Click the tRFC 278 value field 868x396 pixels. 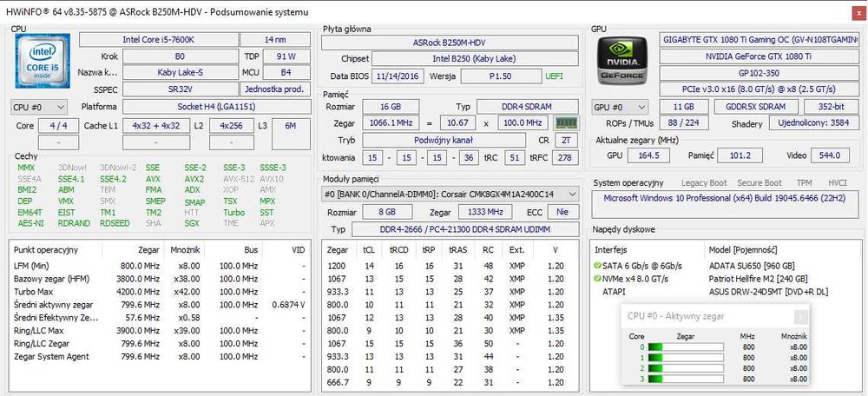coord(565,158)
